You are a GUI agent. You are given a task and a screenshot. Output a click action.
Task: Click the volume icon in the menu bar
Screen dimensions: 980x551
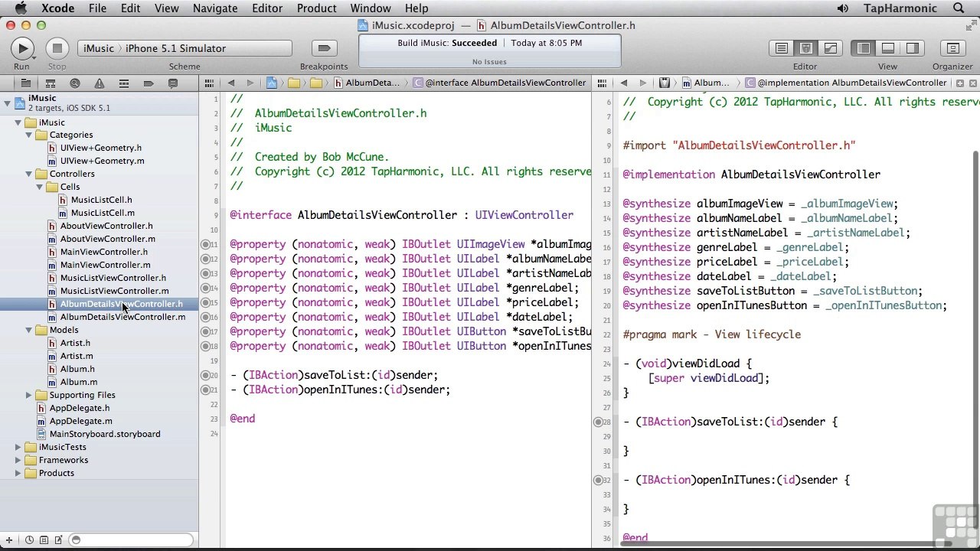pyautogui.click(x=842, y=8)
